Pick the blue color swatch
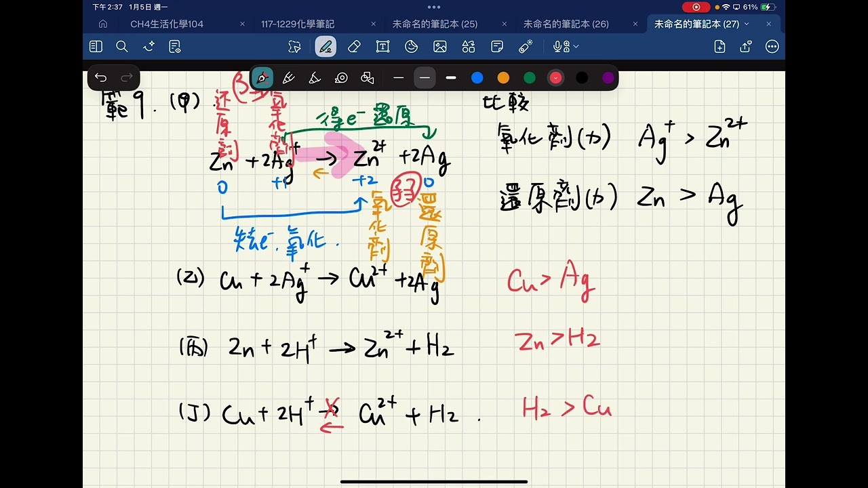The image size is (868, 488). coord(477,78)
